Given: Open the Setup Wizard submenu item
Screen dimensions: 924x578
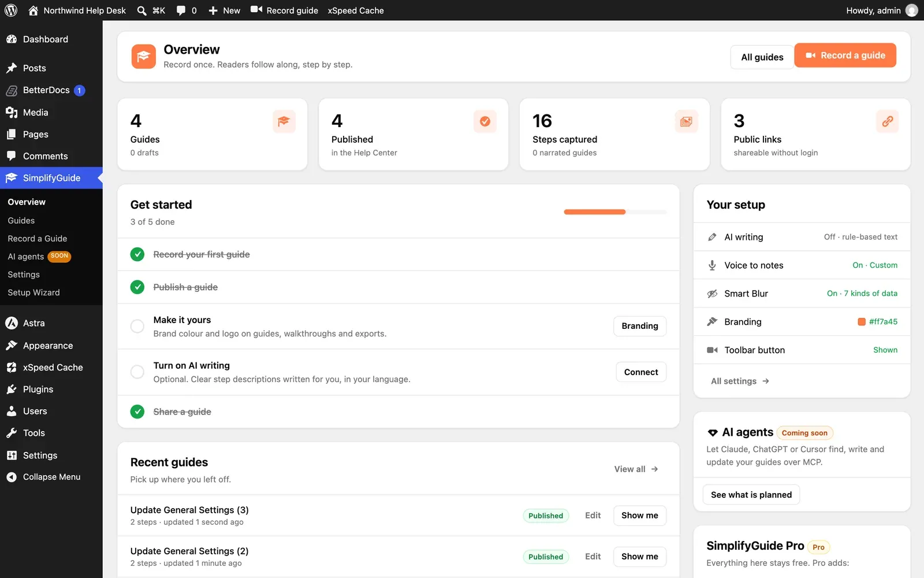Looking at the screenshot, I should coord(33,292).
